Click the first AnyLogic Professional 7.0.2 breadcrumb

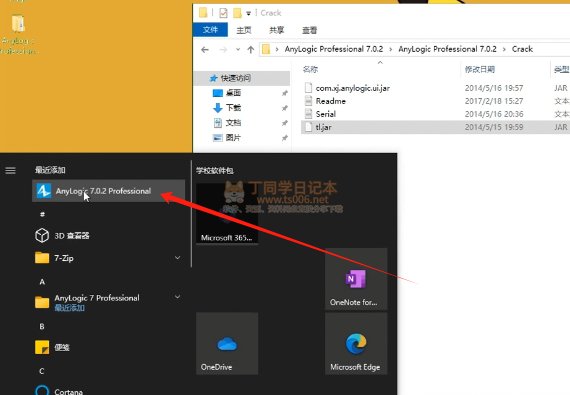point(334,49)
